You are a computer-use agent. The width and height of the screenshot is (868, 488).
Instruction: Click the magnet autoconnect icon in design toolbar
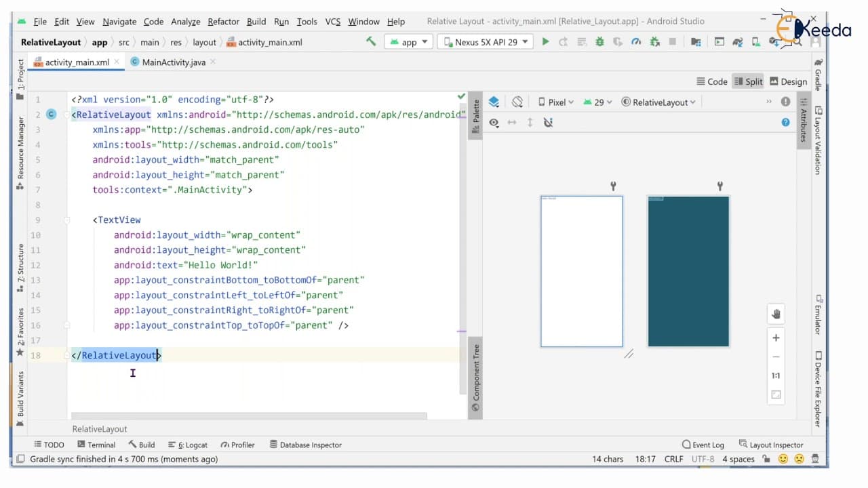[548, 123]
